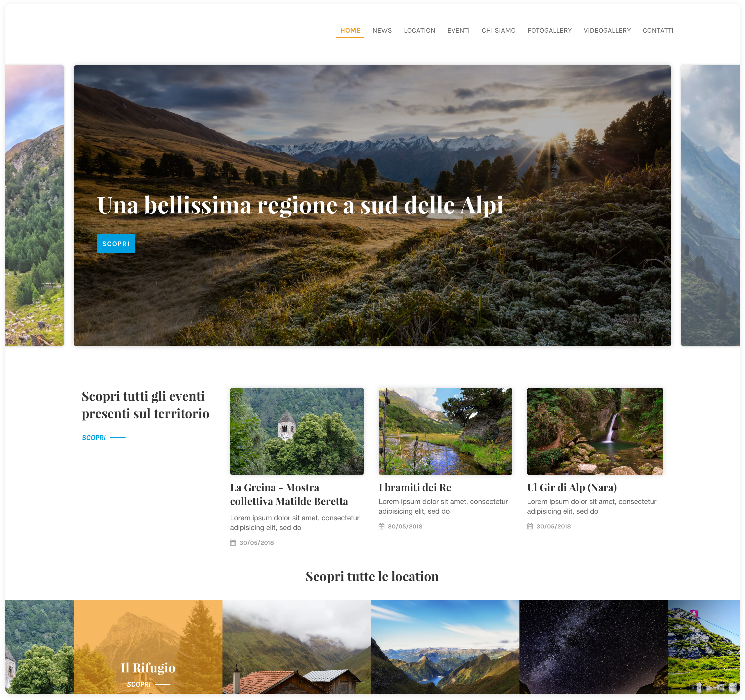The height and width of the screenshot is (700, 745).
Task: Open the La Greina event photo
Action: click(x=297, y=431)
